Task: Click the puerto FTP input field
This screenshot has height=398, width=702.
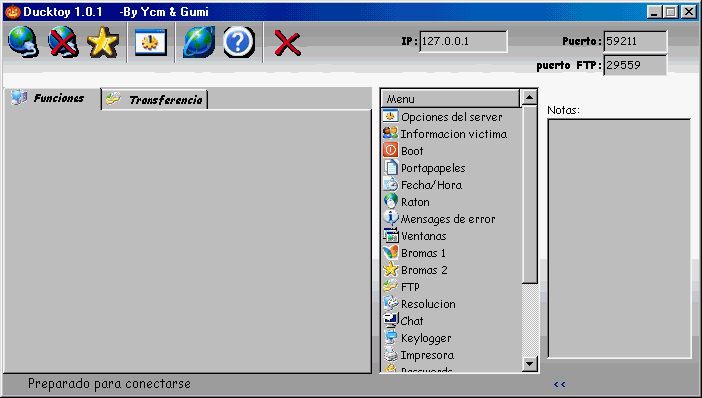Action: tap(635, 65)
